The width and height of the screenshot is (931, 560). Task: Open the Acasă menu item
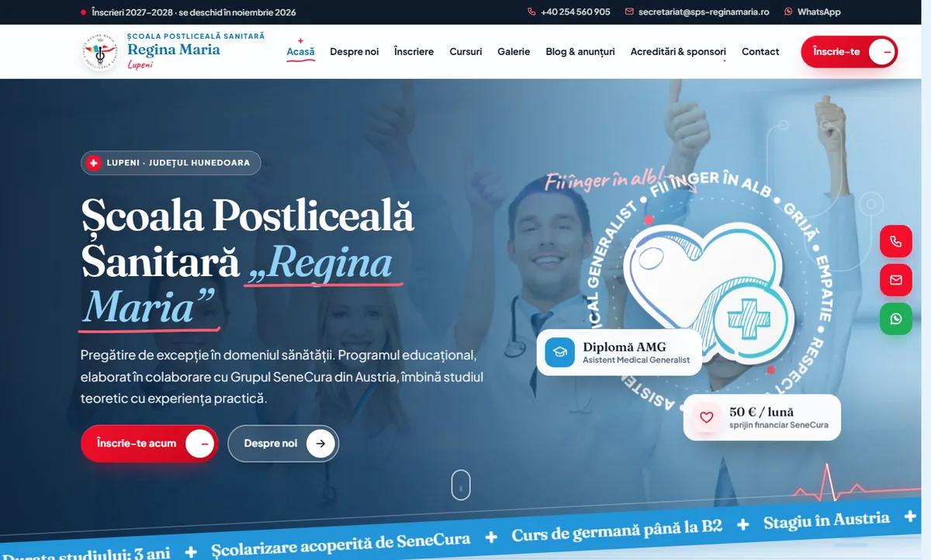tap(301, 52)
